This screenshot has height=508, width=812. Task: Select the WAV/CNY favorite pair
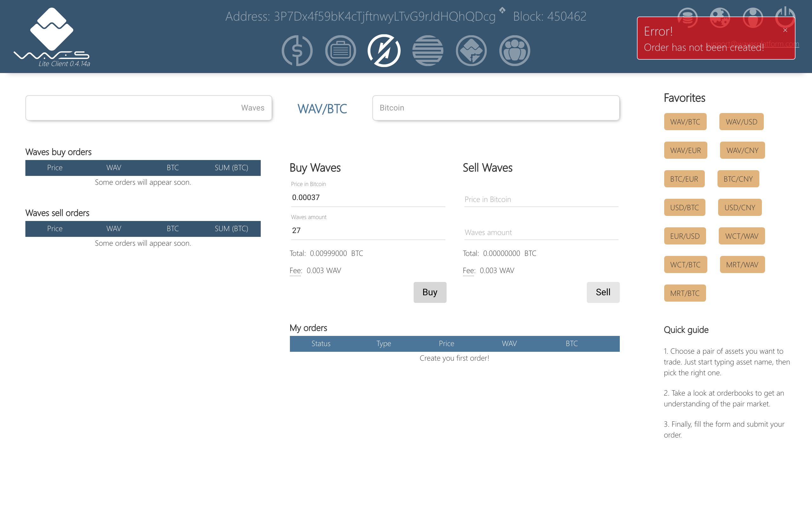coord(742,150)
